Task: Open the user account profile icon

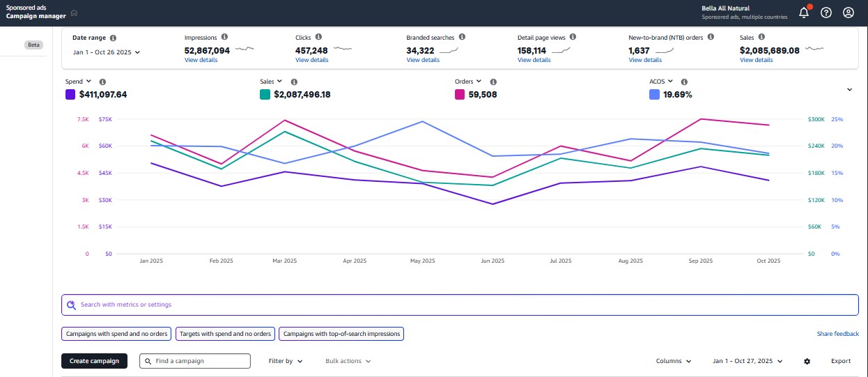Action: (848, 13)
